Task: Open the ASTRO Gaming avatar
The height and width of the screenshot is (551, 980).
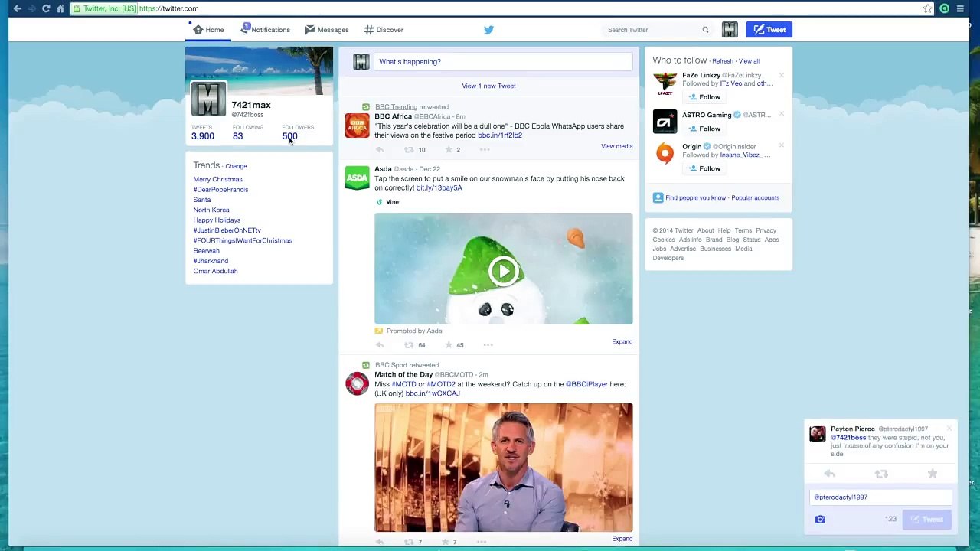Action: pos(665,122)
